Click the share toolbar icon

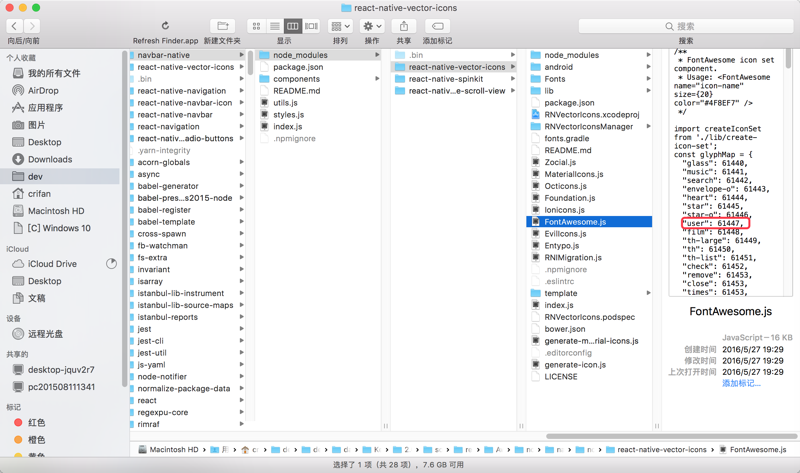pos(404,26)
